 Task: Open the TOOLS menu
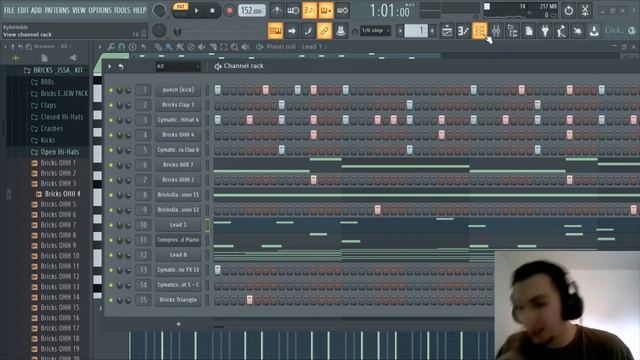pos(122,10)
